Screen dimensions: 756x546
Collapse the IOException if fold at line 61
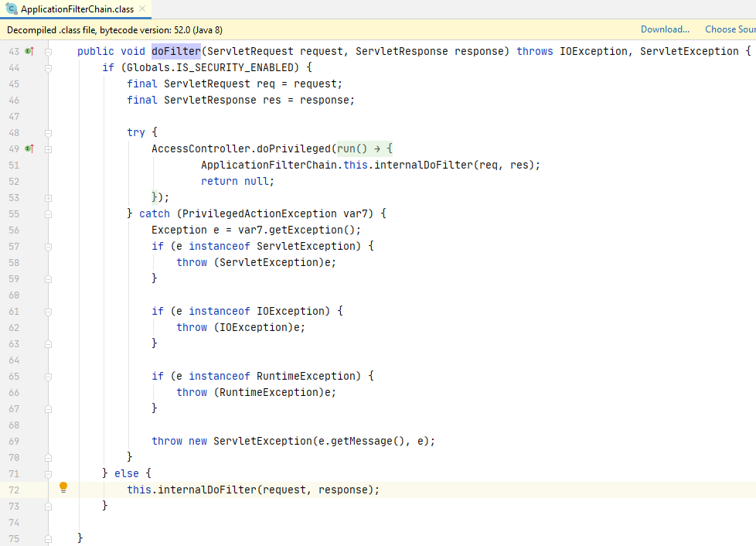click(x=48, y=312)
